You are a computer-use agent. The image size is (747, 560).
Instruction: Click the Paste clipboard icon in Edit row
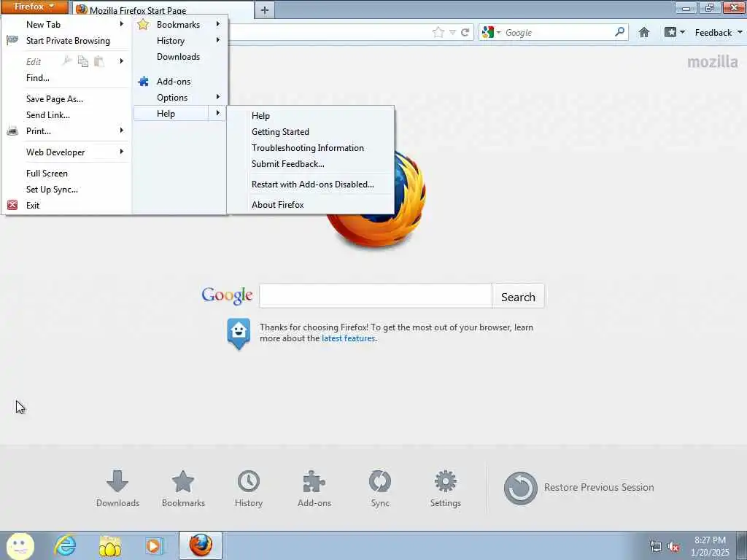click(98, 61)
